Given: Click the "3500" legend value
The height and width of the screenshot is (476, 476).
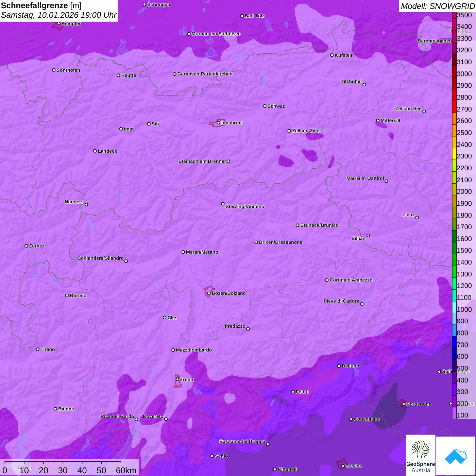Looking at the screenshot, I should coord(464,15).
